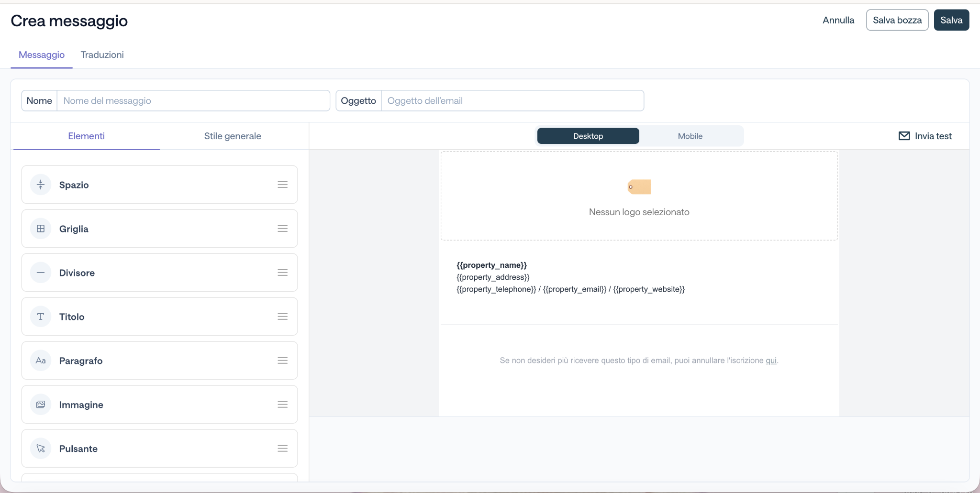Click the Titolo label text
The image size is (980, 493).
[x=72, y=317]
